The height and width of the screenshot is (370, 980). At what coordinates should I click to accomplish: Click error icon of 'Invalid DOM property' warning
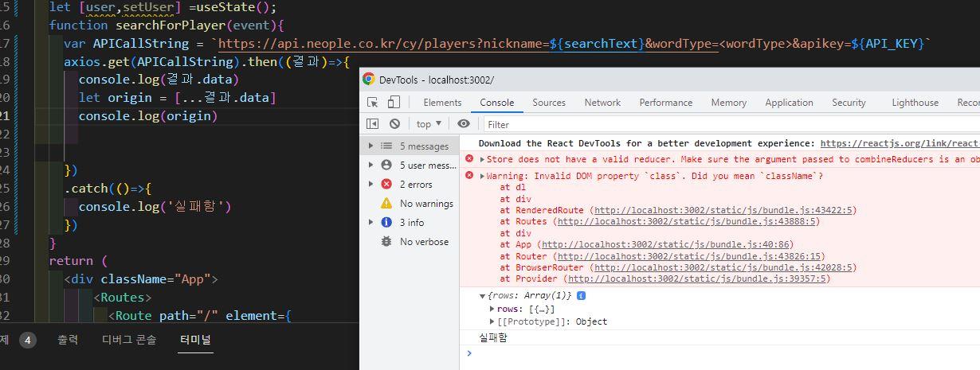point(470,175)
